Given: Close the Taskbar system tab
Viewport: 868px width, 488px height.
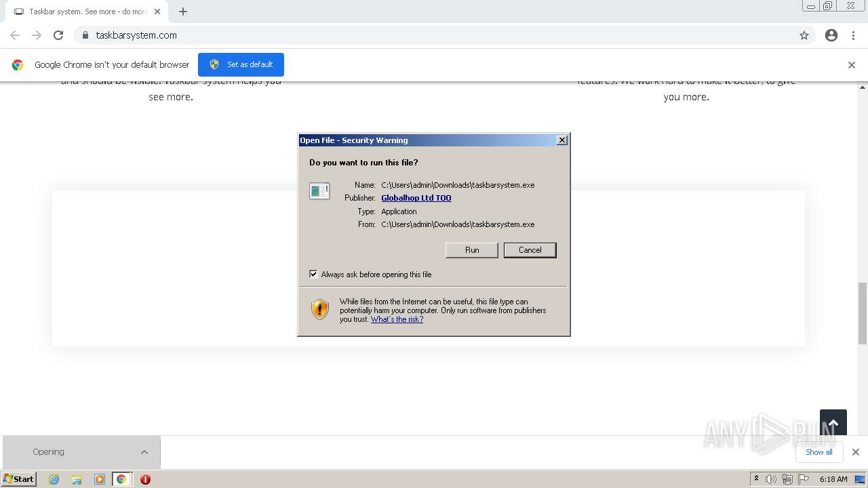Looking at the screenshot, I should 157,12.
